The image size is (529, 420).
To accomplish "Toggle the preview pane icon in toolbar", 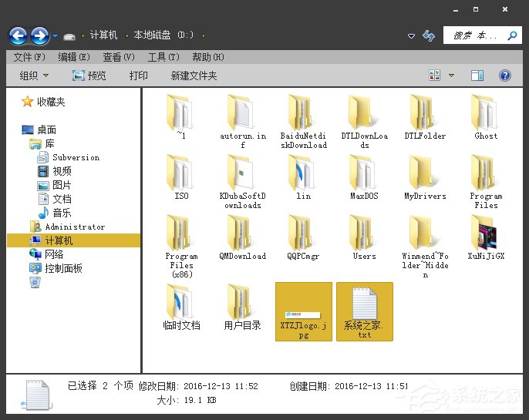I will point(477,76).
